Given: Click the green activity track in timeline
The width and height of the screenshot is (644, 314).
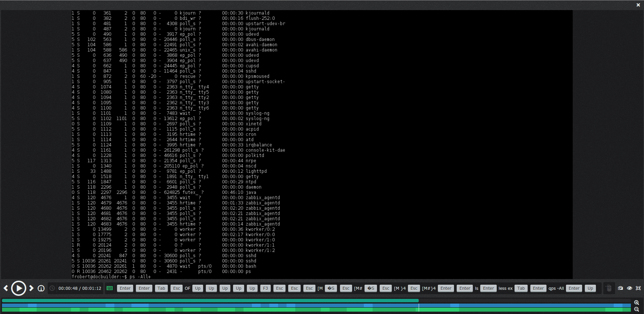Looking at the screenshot, I should point(316,310).
